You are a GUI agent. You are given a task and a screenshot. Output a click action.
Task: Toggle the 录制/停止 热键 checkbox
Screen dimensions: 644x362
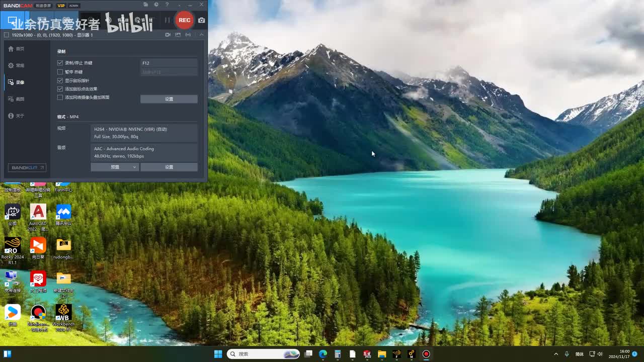(60, 63)
